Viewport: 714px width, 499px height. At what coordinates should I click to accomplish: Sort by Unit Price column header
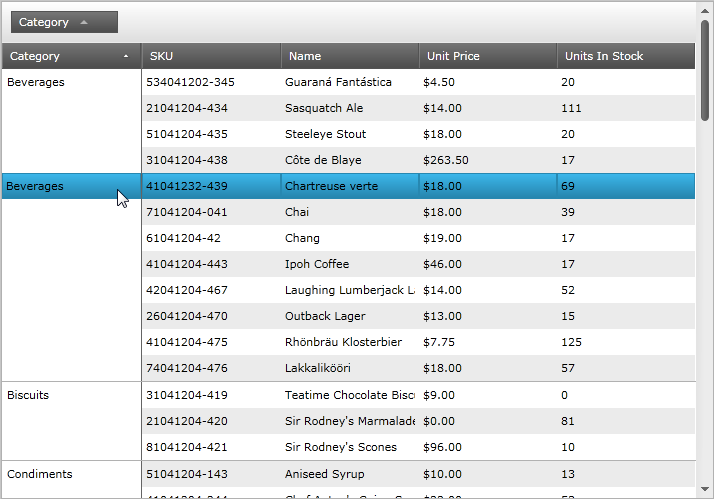[x=487, y=56]
